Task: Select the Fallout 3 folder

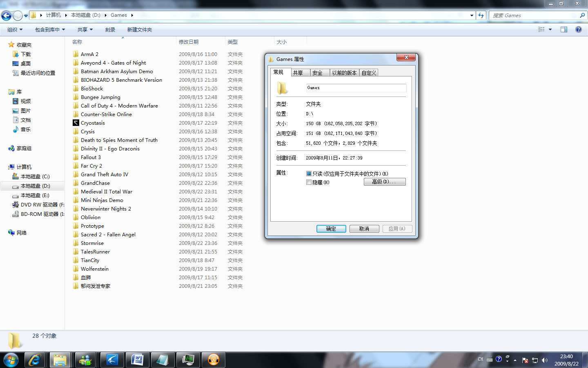Action: pyautogui.click(x=91, y=157)
